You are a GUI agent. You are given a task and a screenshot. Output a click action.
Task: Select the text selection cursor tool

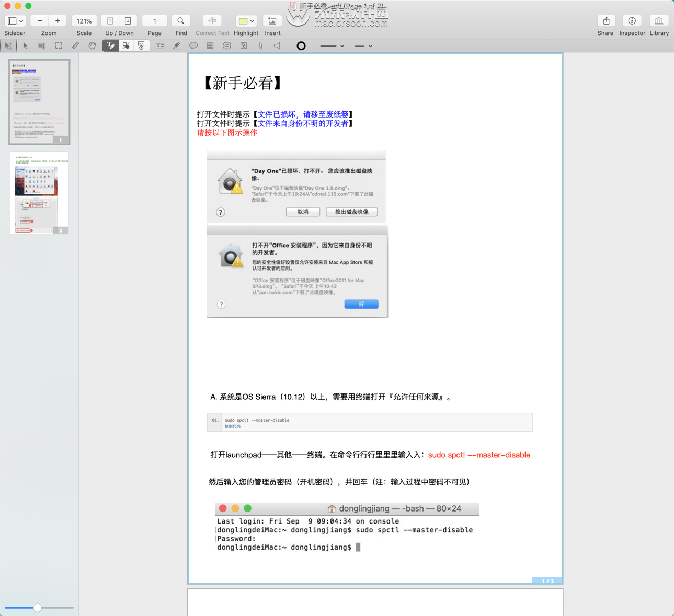coord(8,46)
